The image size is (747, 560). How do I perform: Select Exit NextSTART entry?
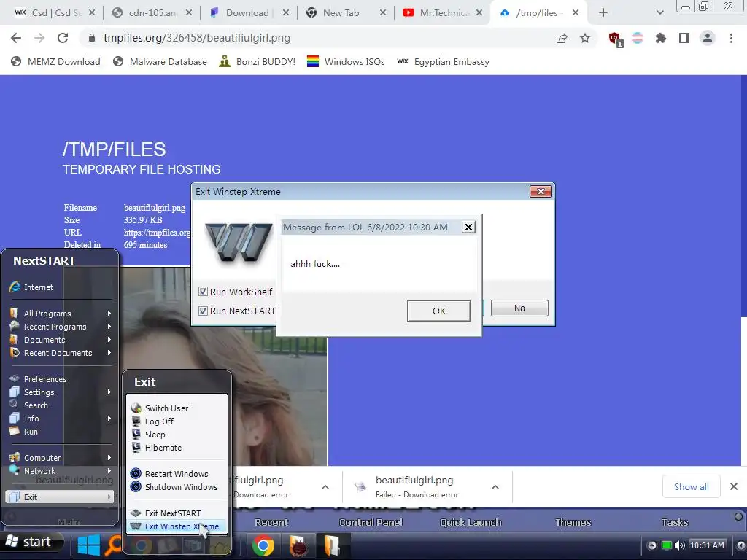tap(177, 513)
